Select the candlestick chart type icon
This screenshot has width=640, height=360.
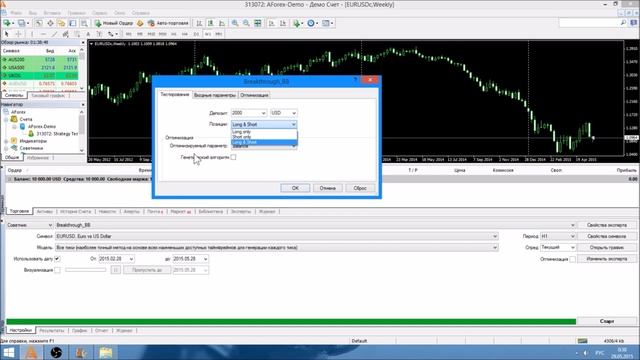[211, 23]
